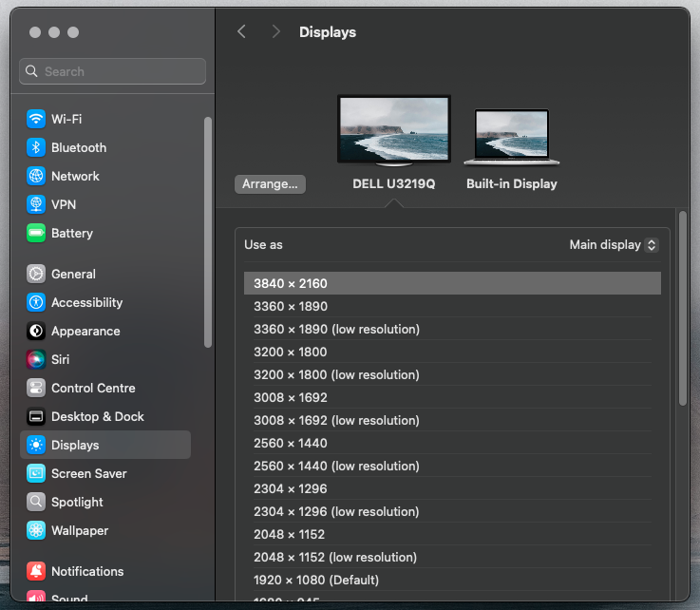
Task: Close the System Settings window
Action: (x=35, y=32)
